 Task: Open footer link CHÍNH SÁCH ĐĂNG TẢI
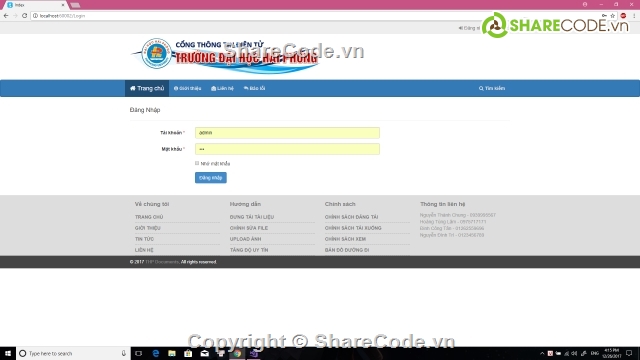point(351,217)
